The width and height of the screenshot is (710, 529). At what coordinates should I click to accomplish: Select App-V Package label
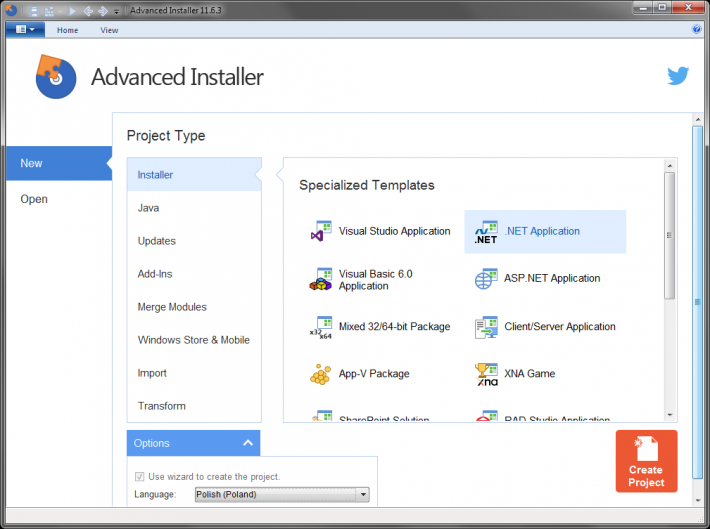(374, 374)
